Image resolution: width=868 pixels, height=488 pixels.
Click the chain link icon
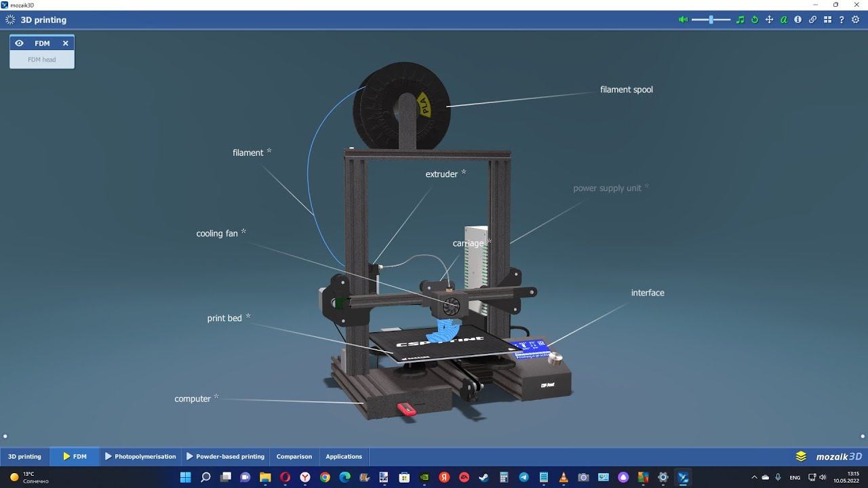pos(812,20)
